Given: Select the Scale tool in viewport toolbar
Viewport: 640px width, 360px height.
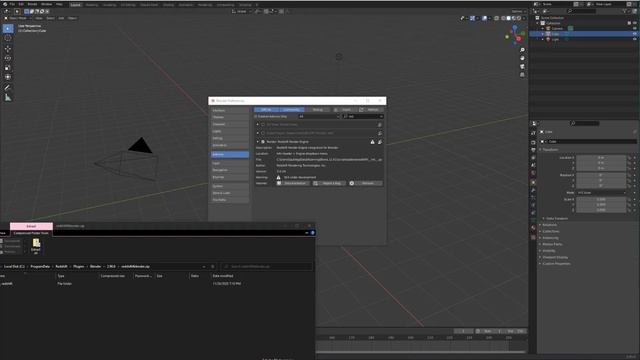Looking at the screenshot, I should (x=8, y=68).
